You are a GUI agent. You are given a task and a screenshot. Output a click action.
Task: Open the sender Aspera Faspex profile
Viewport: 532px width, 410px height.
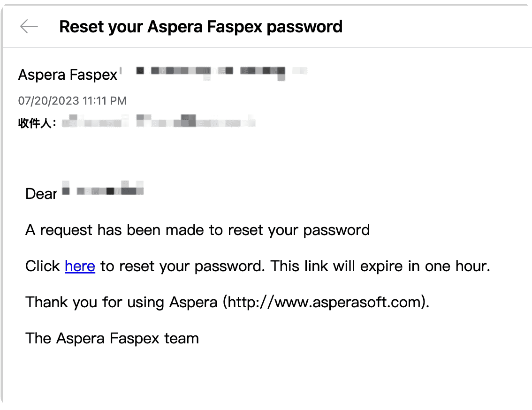pos(68,75)
